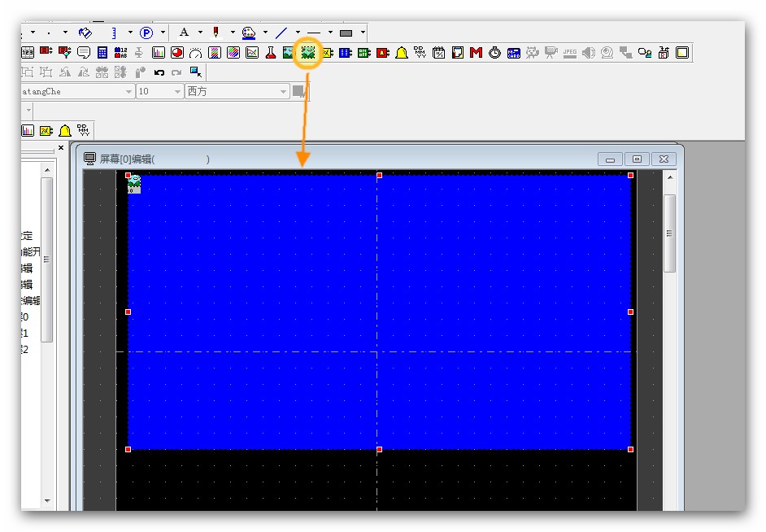Click the editing window vertical scrollbar thumb

coord(670,232)
